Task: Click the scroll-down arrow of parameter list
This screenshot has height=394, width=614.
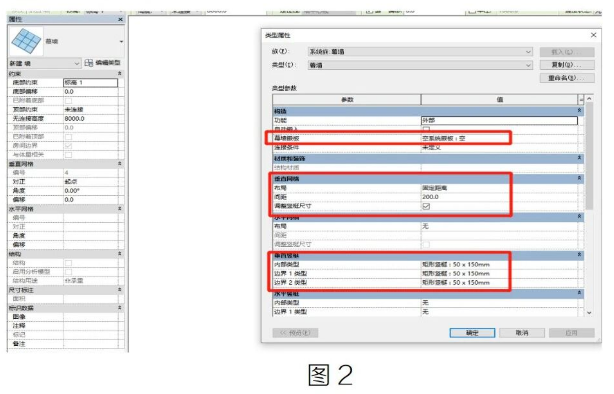Action: (x=589, y=313)
